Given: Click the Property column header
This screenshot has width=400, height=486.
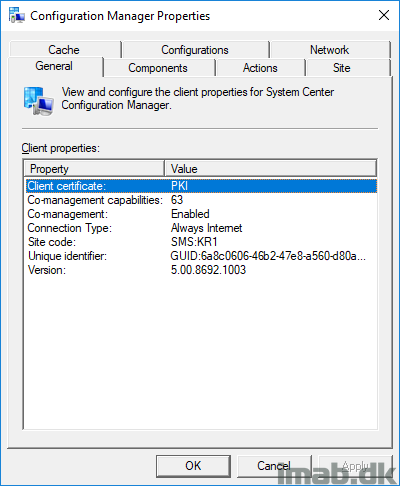Looking at the screenshot, I should pos(95,169).
